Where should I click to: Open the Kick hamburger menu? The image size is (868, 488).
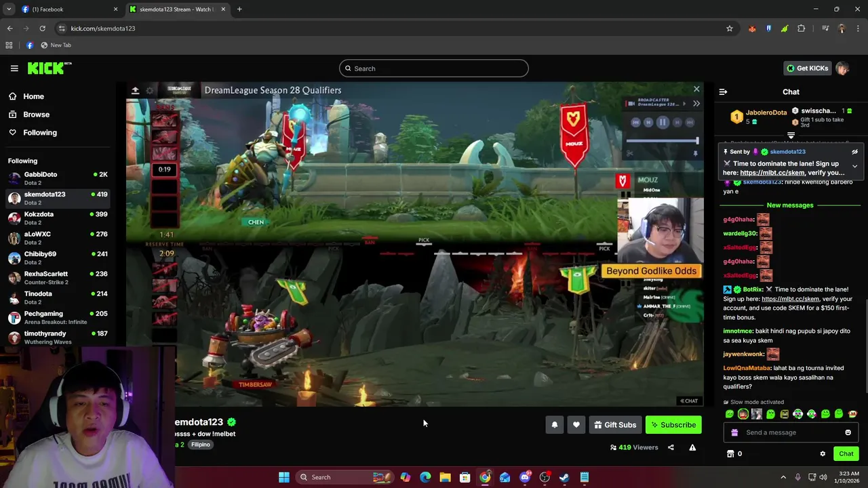tap(14, 68)
